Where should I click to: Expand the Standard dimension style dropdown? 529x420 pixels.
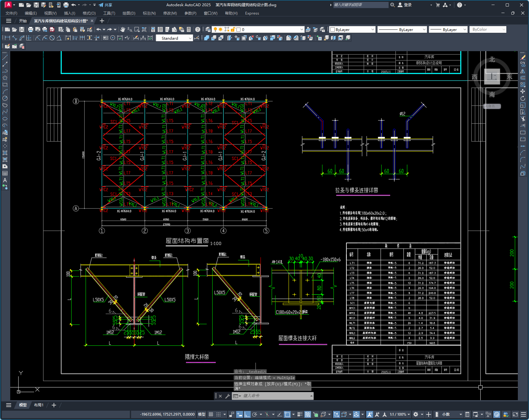click(x=190, y=38)
